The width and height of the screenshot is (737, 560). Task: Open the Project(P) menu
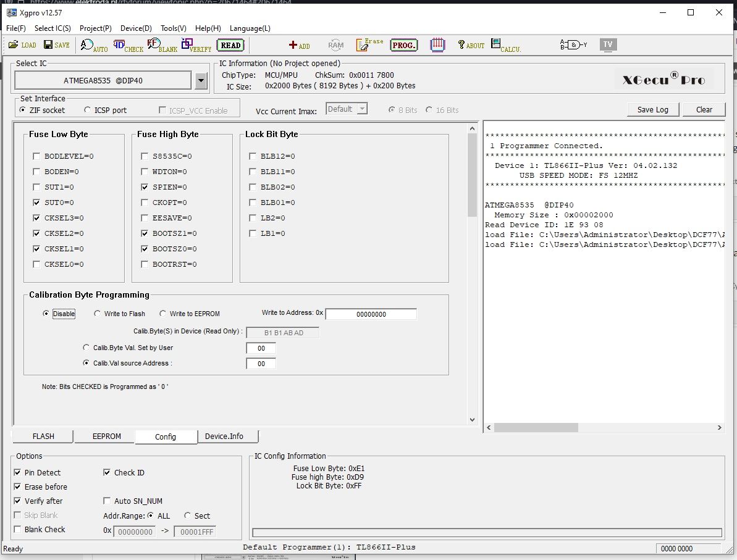pos(95,28)
